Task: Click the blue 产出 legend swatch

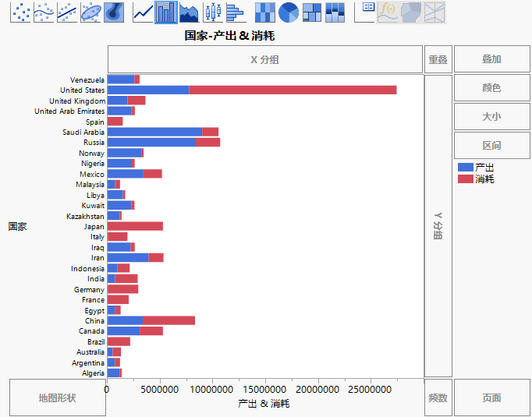Action: tap(466, 168)
